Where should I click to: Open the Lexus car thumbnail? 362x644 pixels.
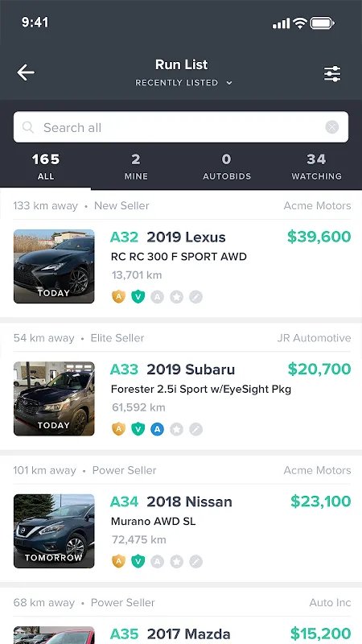(x=54, y=266)
